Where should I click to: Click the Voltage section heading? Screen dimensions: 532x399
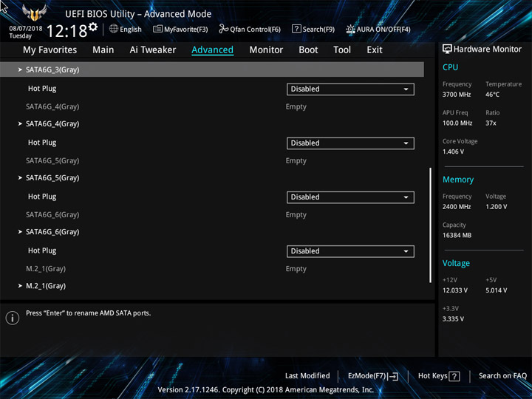tap(456, 263)
